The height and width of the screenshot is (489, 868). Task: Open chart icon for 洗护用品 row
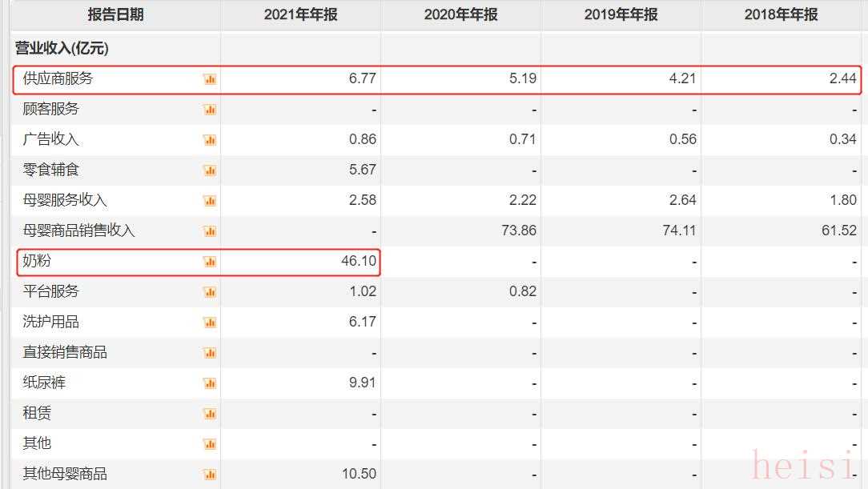[210, 323]
